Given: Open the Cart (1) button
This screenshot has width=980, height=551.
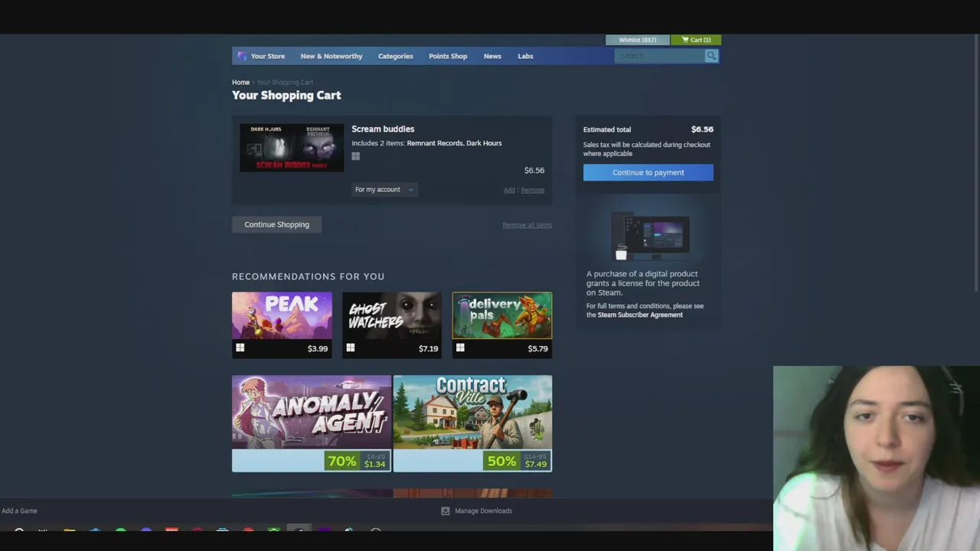Looking at the screenshot, I should pyautogui.click(x=696, y=40).
